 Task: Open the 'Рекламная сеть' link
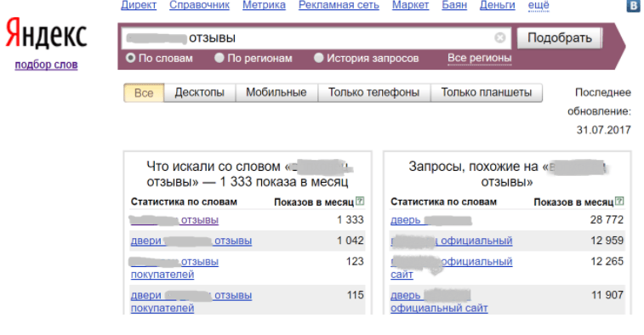(x=339, y=5)
